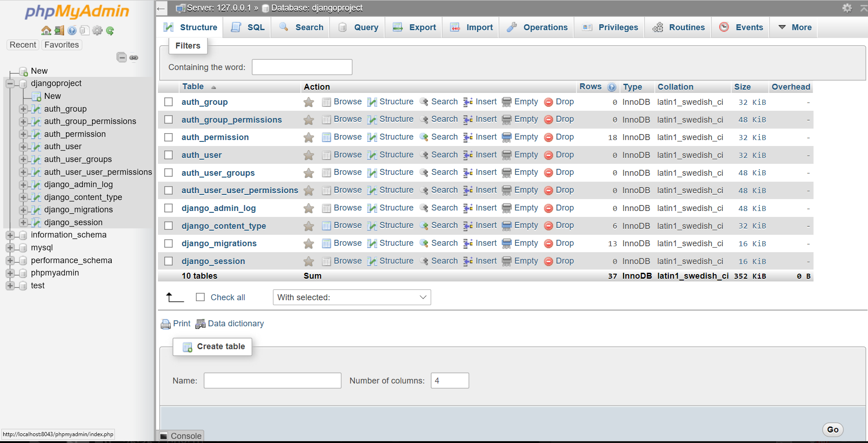
Task: Expand auth_group table in navigation tree
Action: (23, 109)
